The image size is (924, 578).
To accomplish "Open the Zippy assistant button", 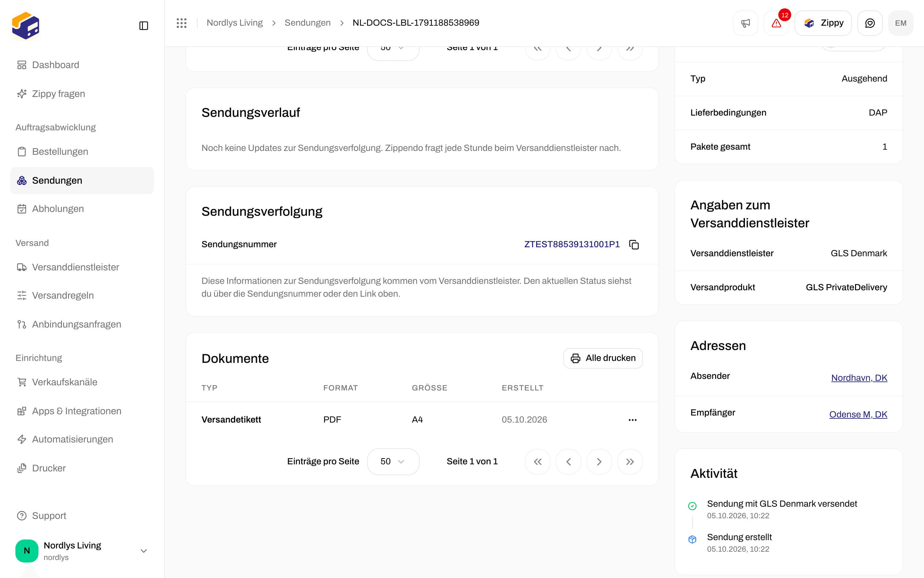I will pyautogui.click(x=823, y=23).
